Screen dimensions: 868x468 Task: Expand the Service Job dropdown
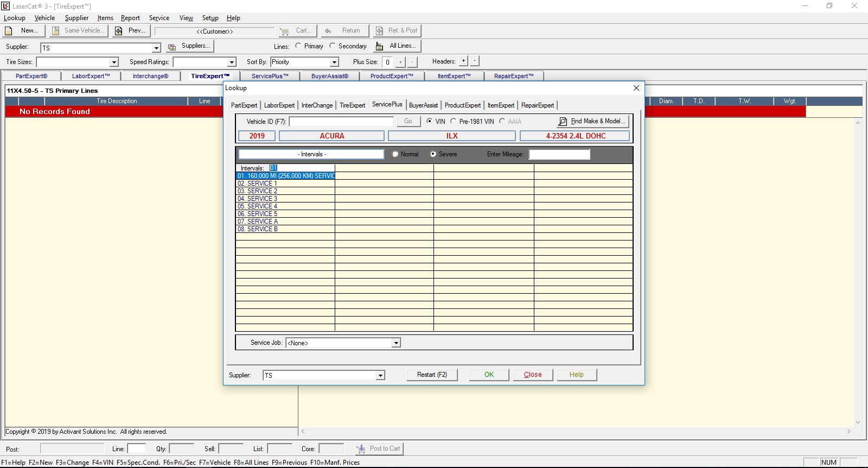tap(396, 343)
